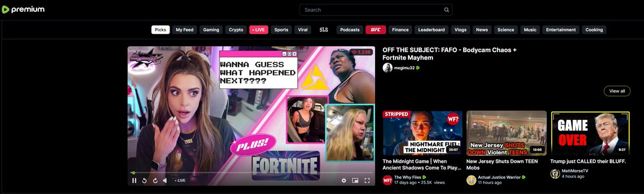Skip forward in featured video
Image resolution: width=644 pixels, height=194 pixels.
click(x=155, y=181)
